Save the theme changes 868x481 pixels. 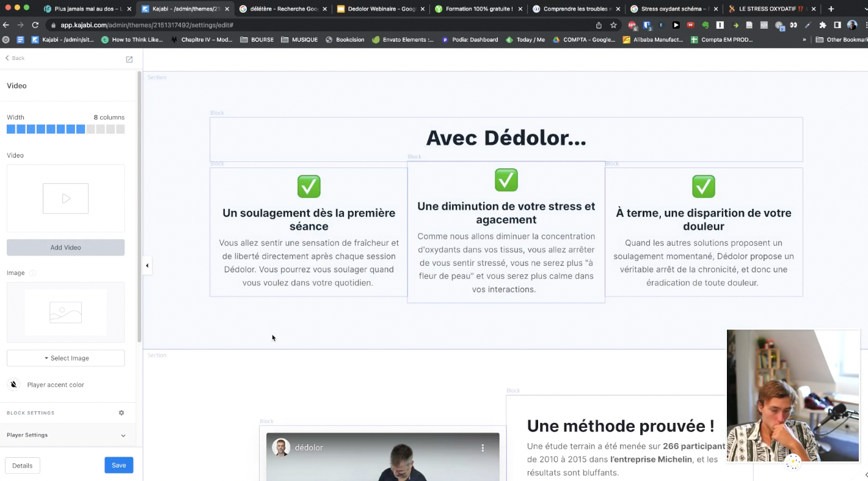[119, 466]
